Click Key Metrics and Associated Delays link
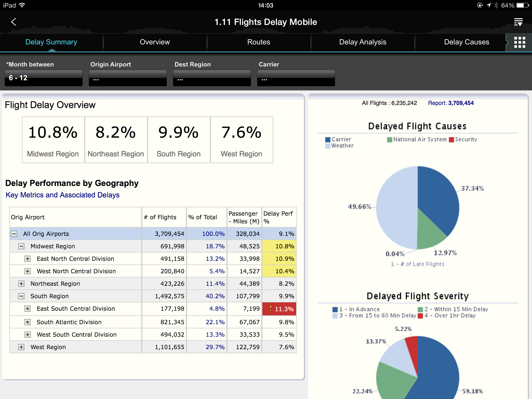This screenshot has width=532, height=399. pyautogui.click(x=63, y=195)
